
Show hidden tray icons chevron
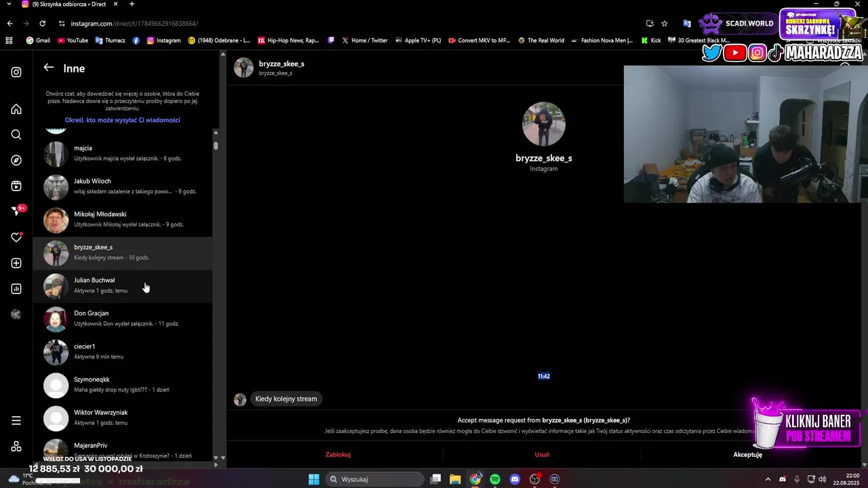click(x=768, y=479)
